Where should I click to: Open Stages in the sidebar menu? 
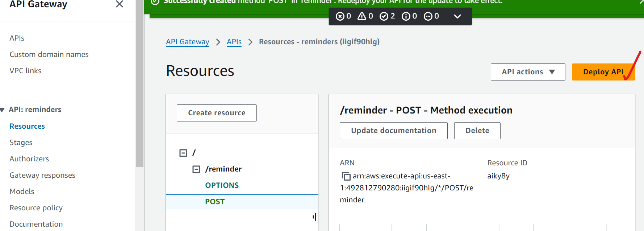pyautogui.click(x=21, y=143)
